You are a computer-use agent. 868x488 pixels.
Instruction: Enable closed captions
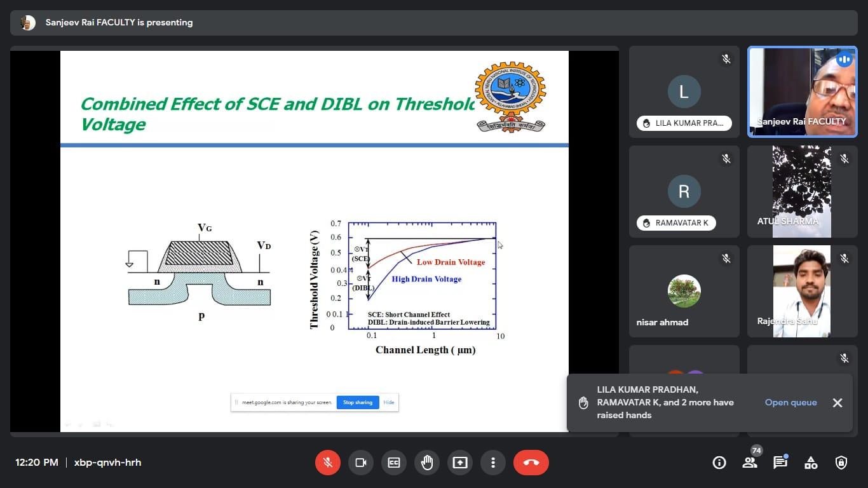pyautogui.click(x=394, y=463)
